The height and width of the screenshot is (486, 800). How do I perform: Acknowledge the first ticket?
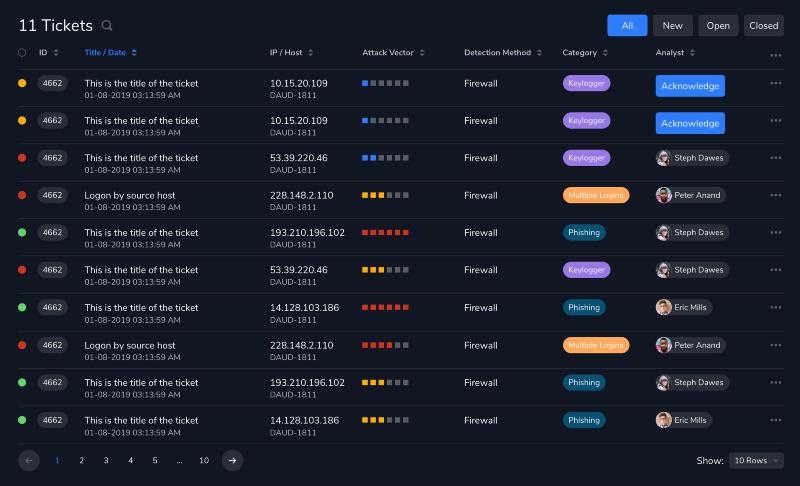[690, 86]
